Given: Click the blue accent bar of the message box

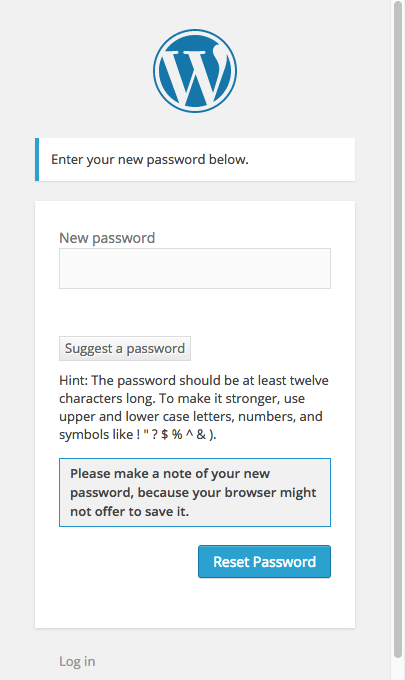Looking at the screenshot, I should (37, 160).
